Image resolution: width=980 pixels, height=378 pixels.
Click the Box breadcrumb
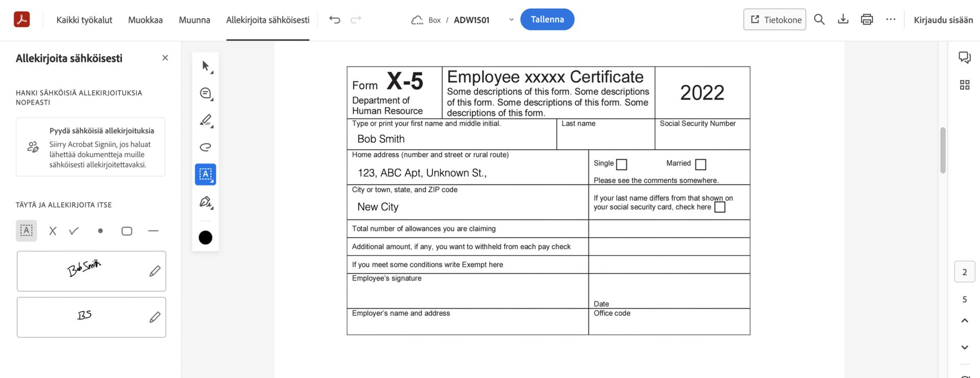pos(434,20)
